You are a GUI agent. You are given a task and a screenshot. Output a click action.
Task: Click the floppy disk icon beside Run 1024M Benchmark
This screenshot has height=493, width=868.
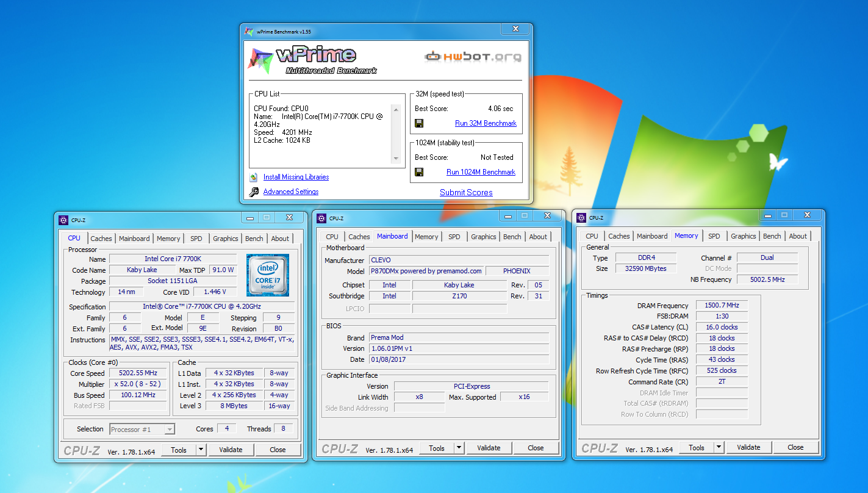(x=419, y=172)
